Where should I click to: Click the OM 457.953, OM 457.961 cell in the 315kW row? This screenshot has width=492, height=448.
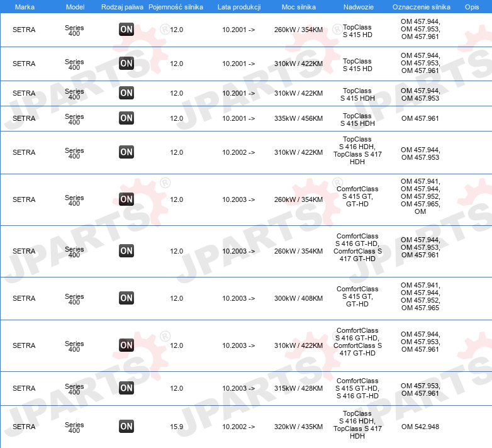(420, 389)
